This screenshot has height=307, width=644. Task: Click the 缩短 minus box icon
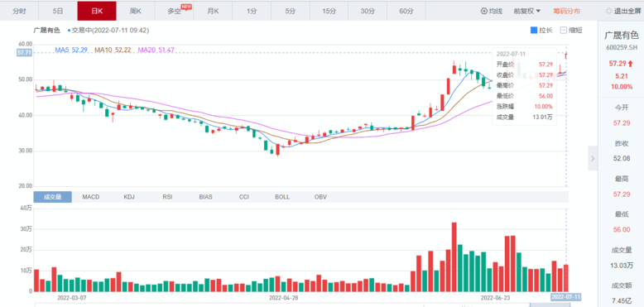[x=564, y=30]
